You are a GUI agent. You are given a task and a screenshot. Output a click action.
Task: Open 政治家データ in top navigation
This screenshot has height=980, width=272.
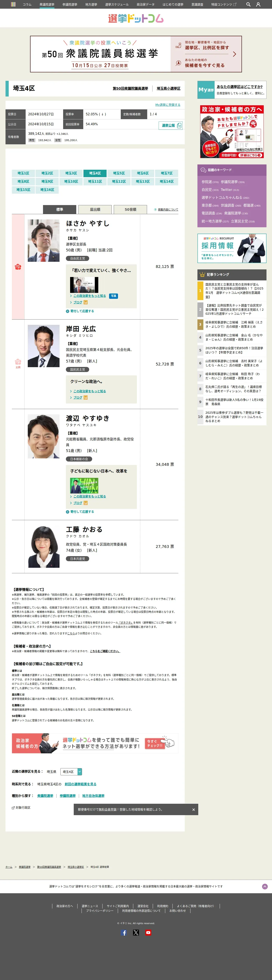point(146,5)
